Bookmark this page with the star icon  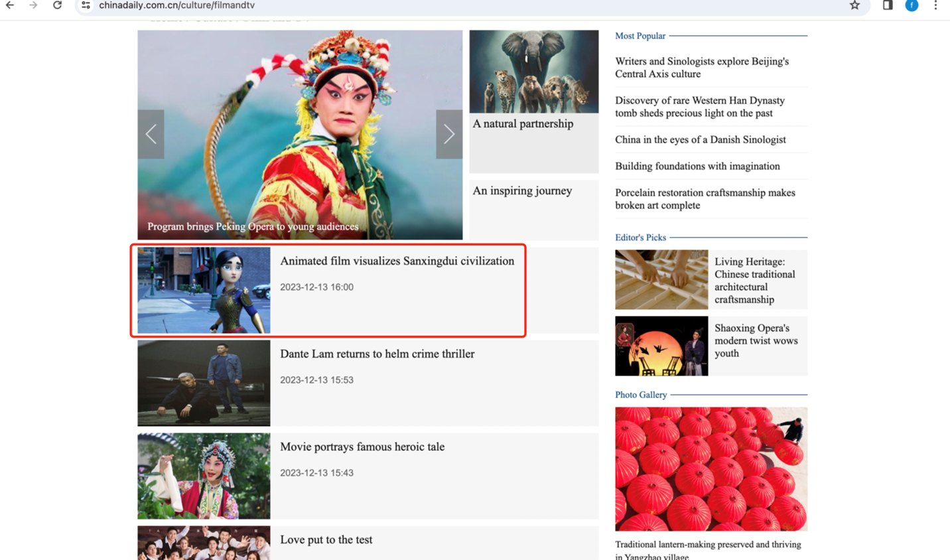(854, 5)
